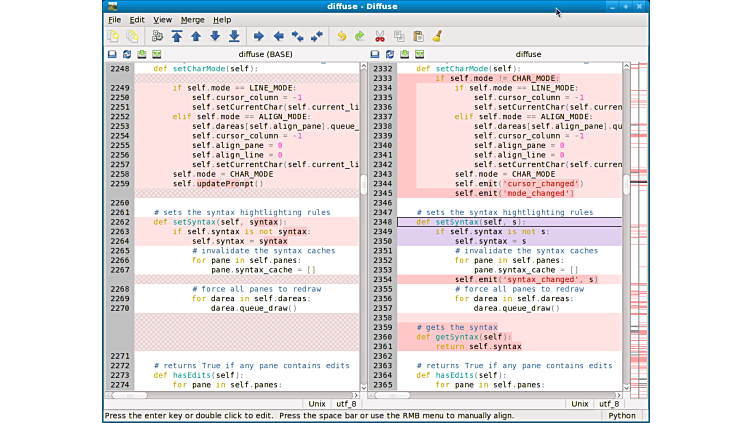Jump to First Difference using toolbar arrow

point(177,36)
